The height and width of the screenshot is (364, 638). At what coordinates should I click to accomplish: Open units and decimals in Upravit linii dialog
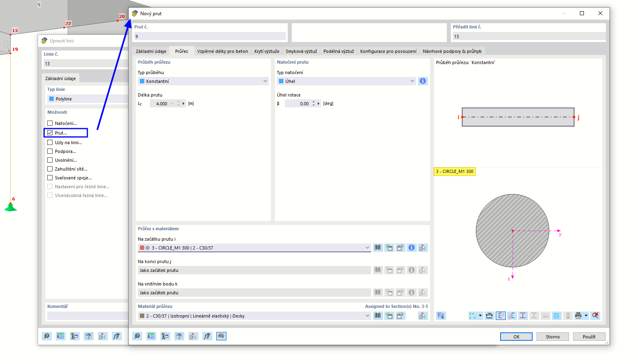tap(61, 336)
